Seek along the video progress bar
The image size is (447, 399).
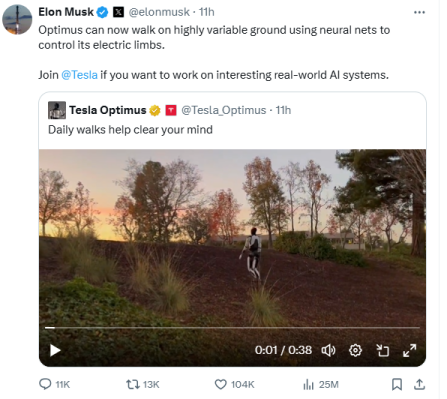click(x=232, y=328)
